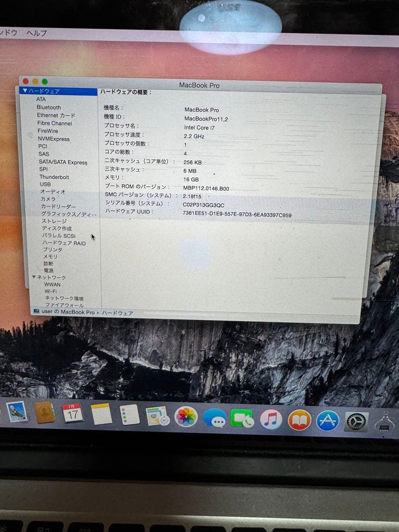
Task: Select 診断 in the sidebar
Action: [x=48, y=264]
